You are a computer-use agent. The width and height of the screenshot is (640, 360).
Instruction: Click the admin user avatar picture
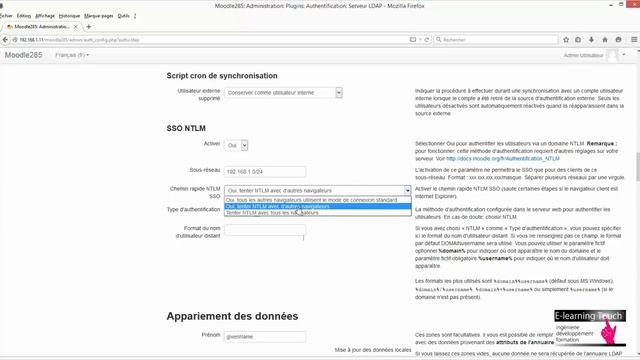(x=612, y=55)
